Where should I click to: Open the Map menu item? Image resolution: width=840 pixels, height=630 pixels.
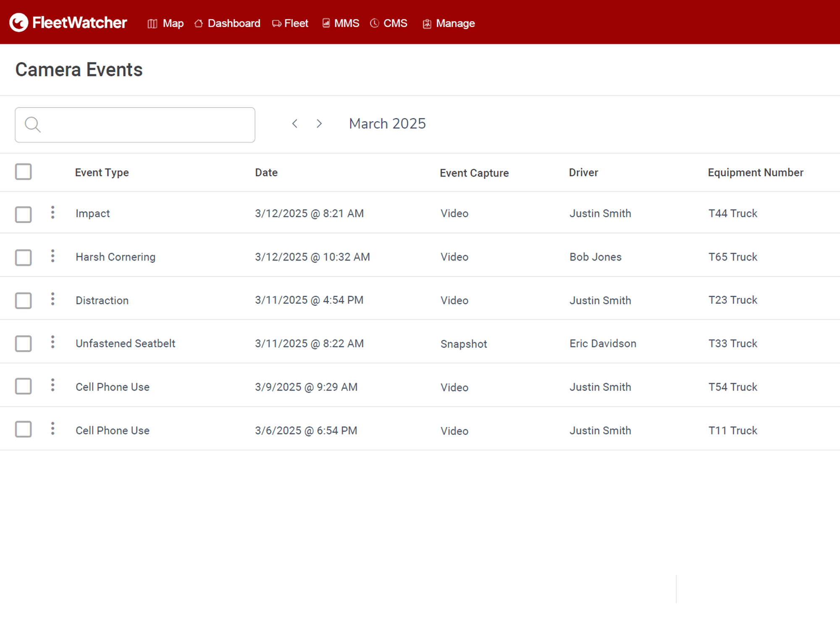[166, 24]
